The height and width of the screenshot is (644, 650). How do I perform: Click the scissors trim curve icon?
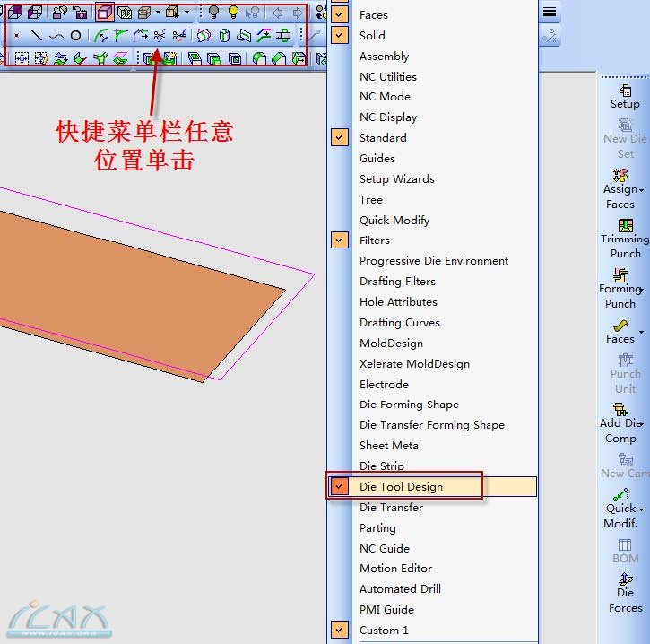[x=160, y=36]
